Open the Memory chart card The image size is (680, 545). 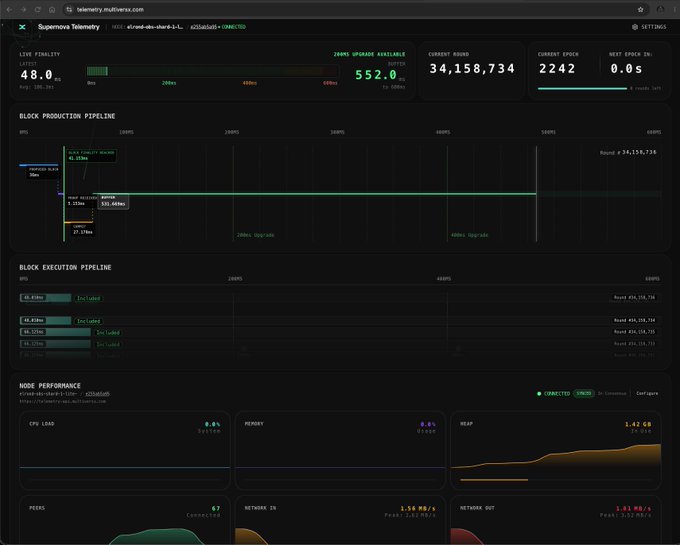(x=340, y=450)
